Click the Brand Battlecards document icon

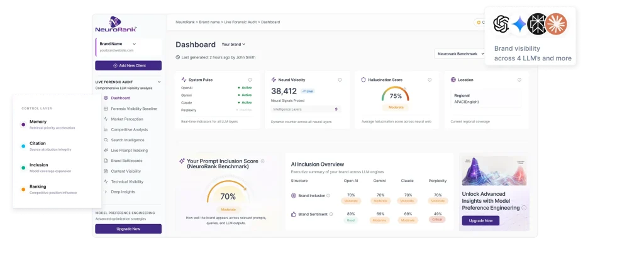[x=106, y=161]
